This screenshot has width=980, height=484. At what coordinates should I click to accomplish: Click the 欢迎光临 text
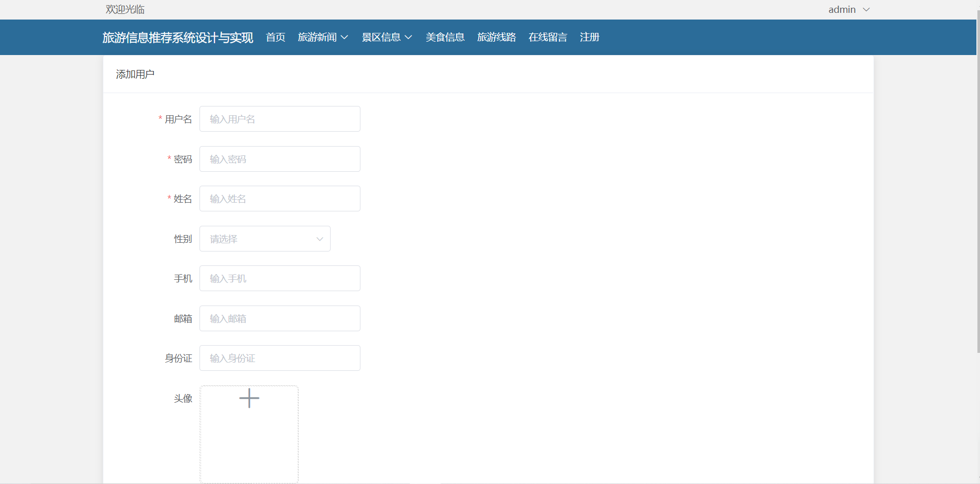click(x=125, y=9)
